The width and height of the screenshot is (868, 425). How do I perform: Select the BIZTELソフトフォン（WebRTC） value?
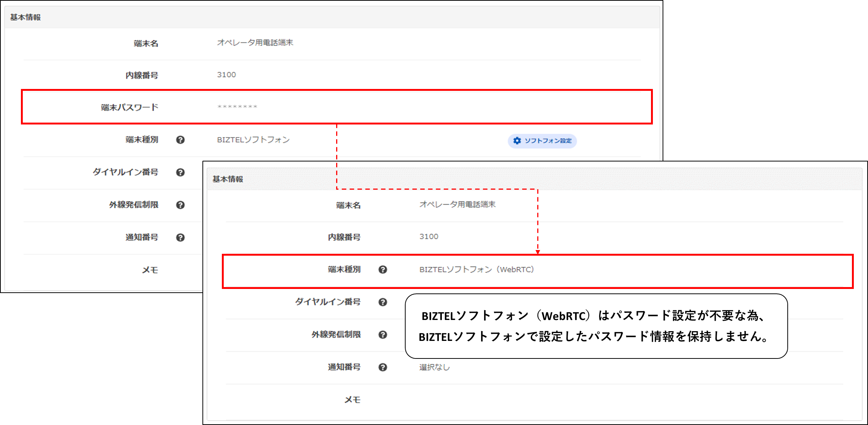(x=477, y=270)
